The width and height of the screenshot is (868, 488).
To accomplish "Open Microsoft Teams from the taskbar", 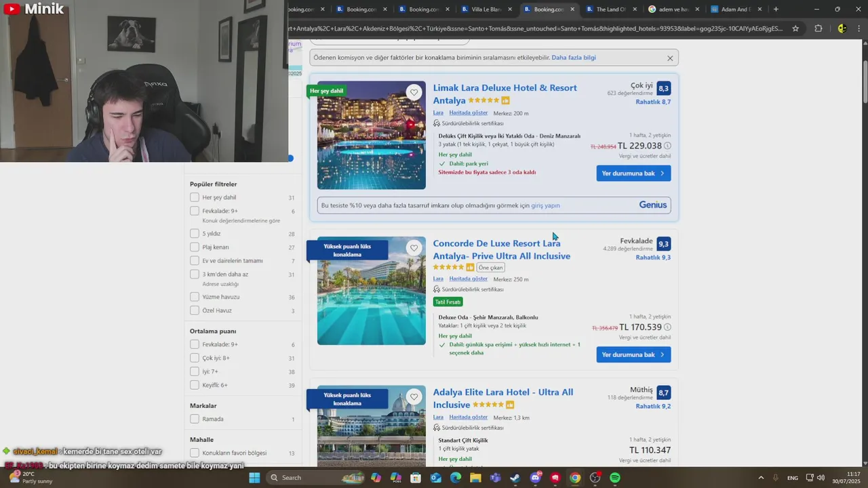I will (496, 478).
